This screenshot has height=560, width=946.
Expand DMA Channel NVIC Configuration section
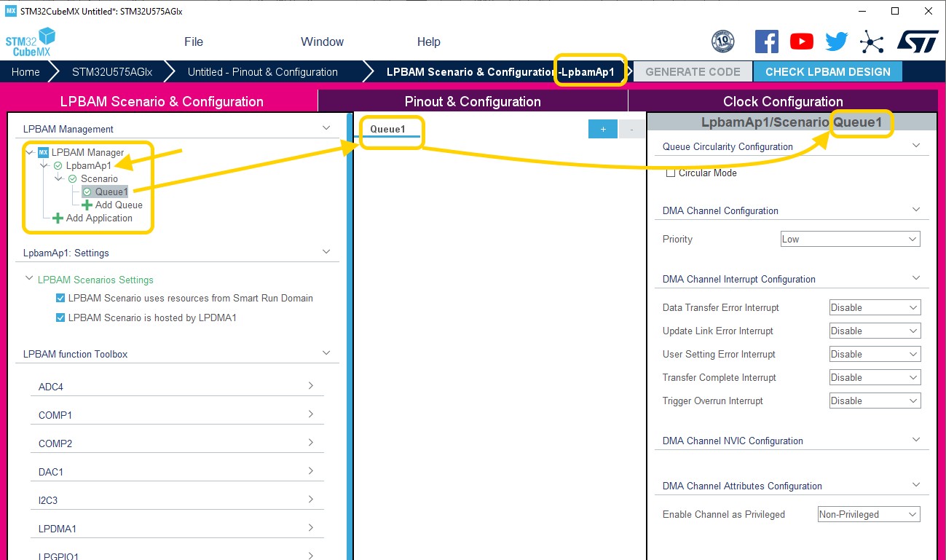[x=916, y=440]
